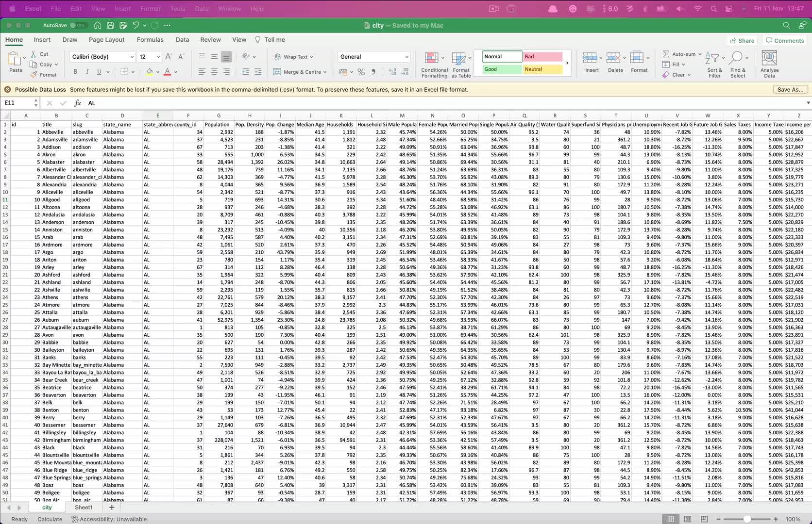Apply the yellow fill colour bucket
812x524 pixels.
(150, 72)
